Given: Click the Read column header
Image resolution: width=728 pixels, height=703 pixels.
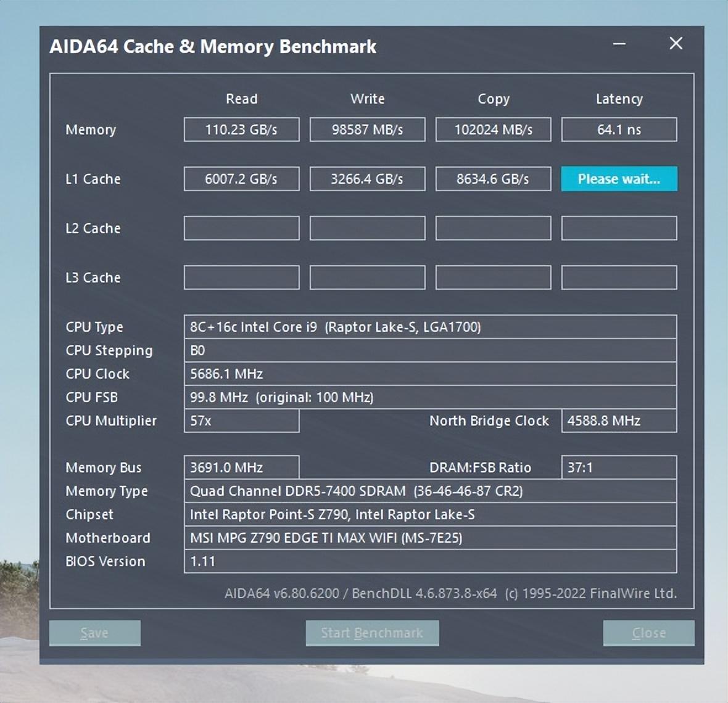Looking at the screenshot, I should [x=241, y=99].
